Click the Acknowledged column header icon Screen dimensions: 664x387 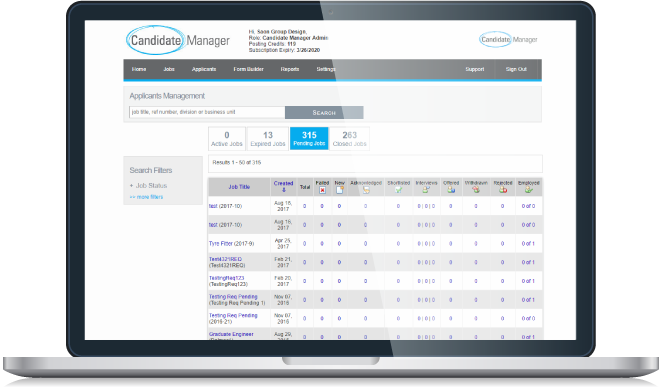click(366, 190)
